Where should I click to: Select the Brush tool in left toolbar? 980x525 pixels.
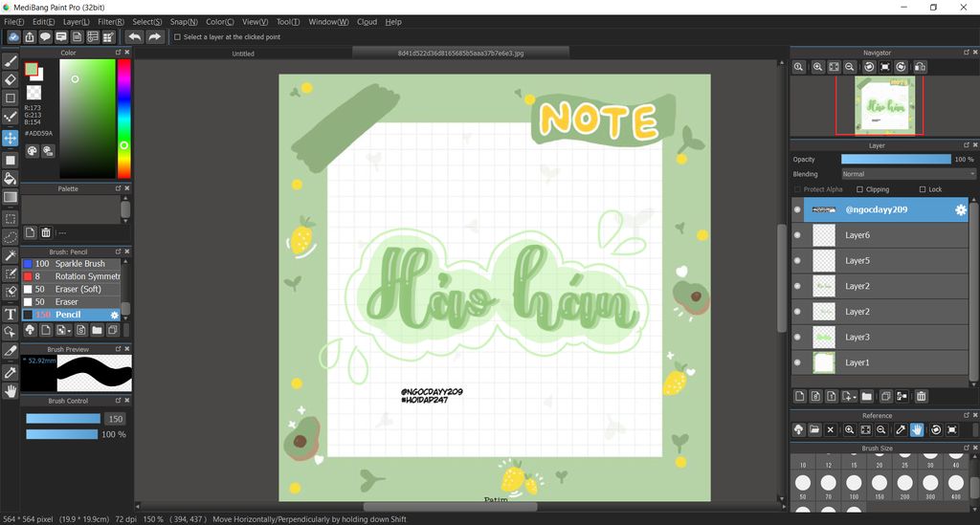(x=10, y=61)
